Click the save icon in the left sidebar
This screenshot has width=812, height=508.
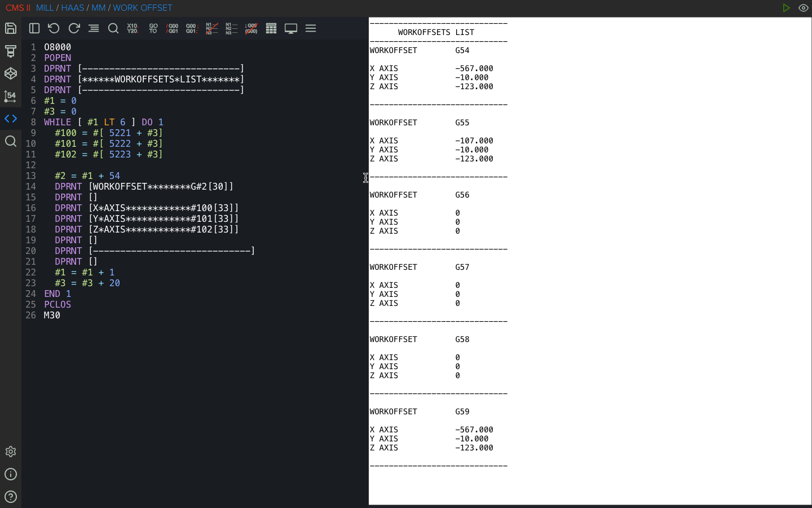pos(10,28)
